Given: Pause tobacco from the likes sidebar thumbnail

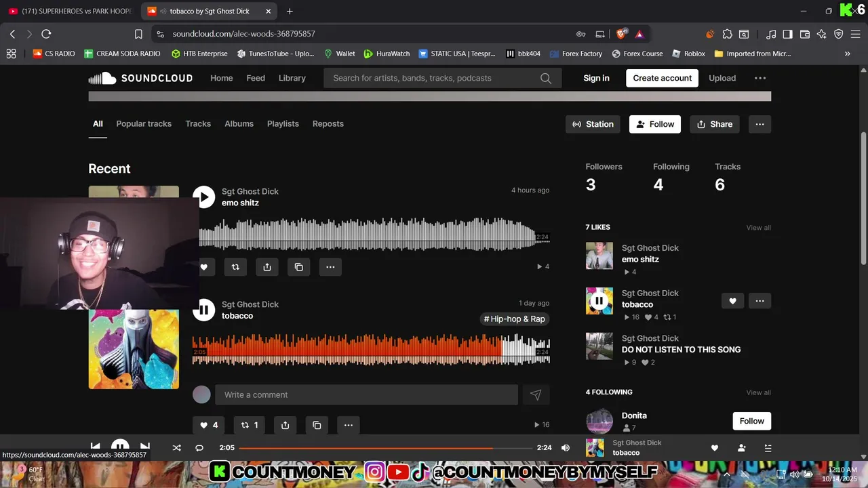Looking at the screenshot, I should (599, 301).
